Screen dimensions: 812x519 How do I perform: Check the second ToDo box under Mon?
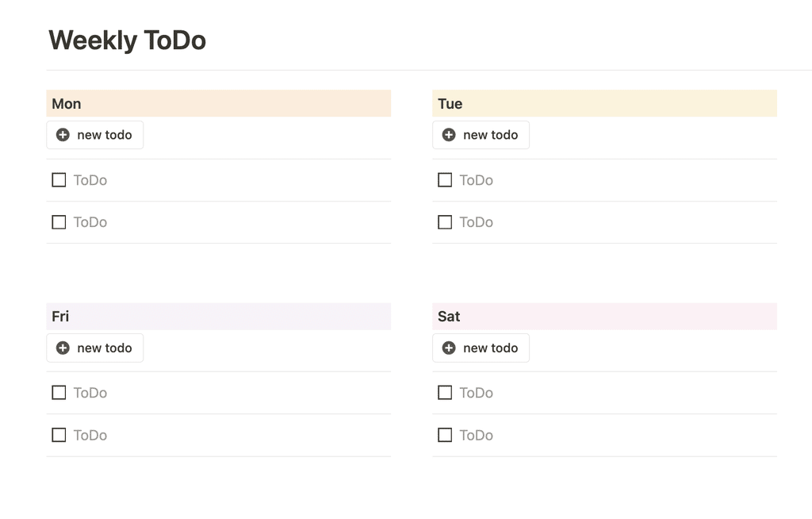click(59, 222)
